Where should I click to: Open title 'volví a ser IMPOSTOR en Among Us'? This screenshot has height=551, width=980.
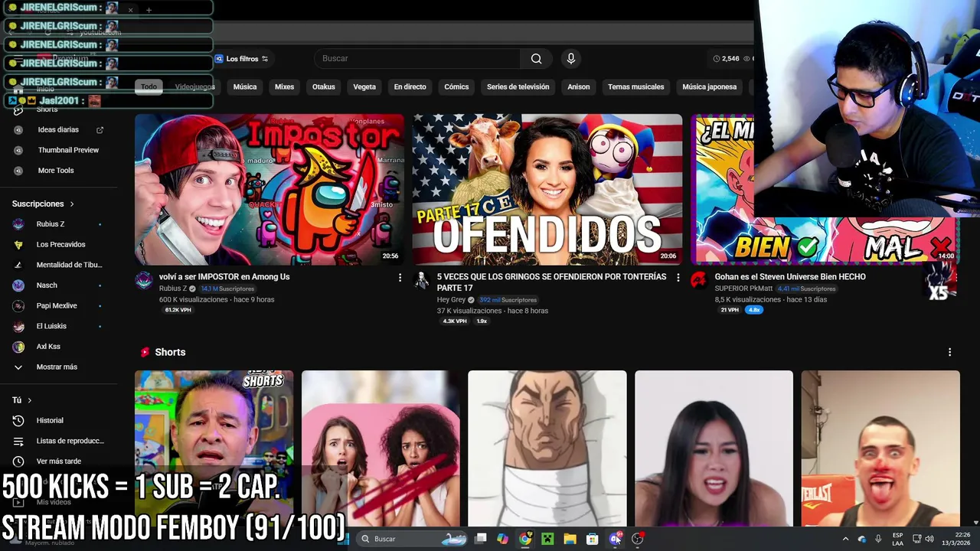point(224,277)
